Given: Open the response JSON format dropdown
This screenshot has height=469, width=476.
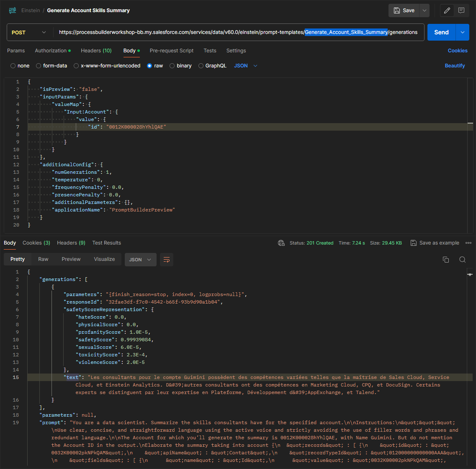Looking at the screenshot, I should tap(140, 260).
